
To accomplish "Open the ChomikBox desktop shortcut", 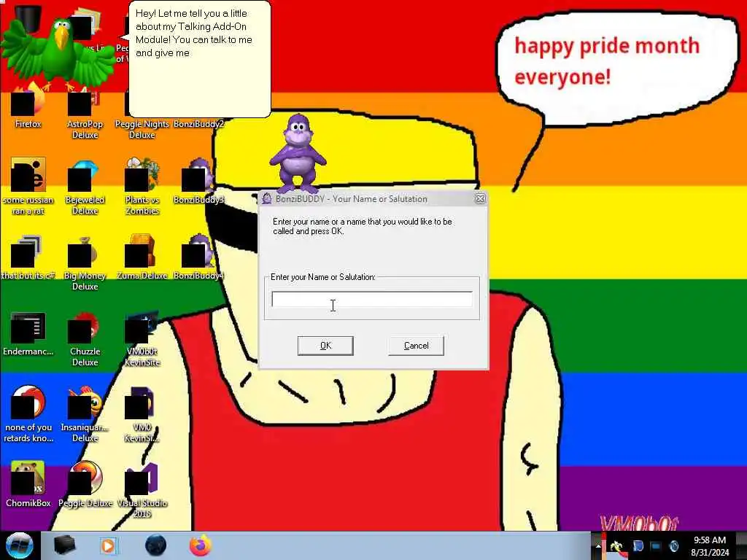I will [28, 484].
